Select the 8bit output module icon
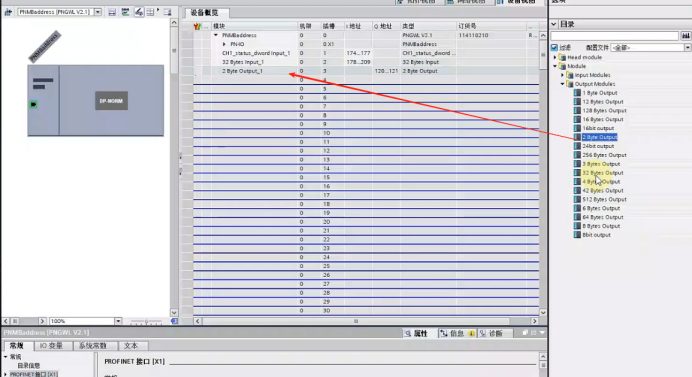Image resolution: width=692 pixels, height=377 pixels. pos(577,235)
